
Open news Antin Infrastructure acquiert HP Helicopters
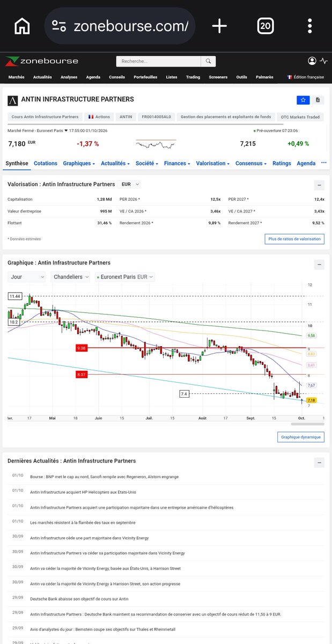click(x=83, y=492)
